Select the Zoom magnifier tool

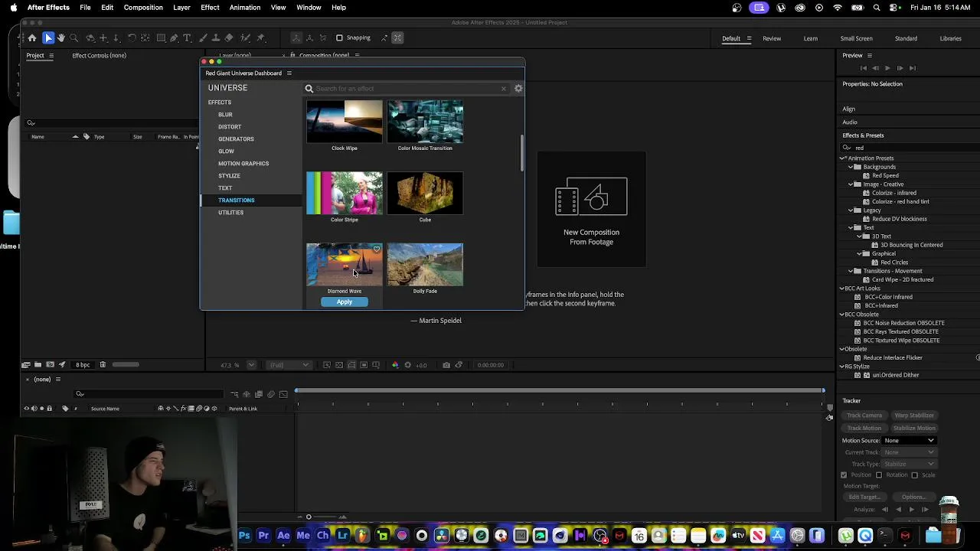pos(74,38)
